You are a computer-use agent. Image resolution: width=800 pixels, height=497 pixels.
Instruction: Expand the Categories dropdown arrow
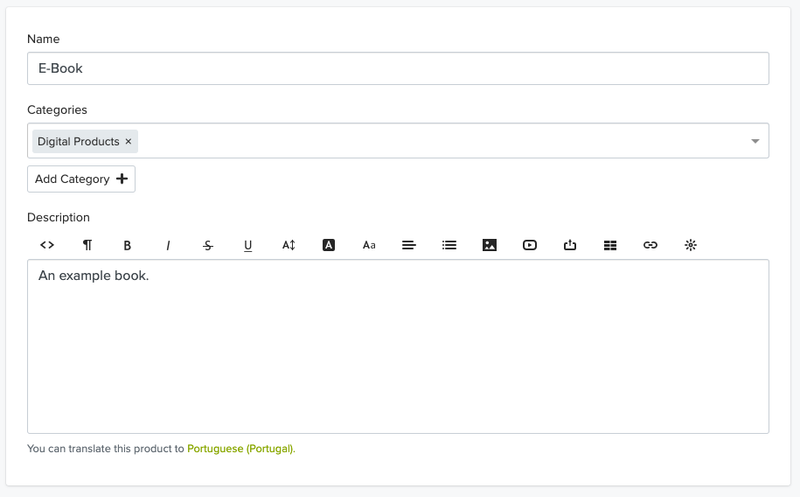[x=755, y=141]
